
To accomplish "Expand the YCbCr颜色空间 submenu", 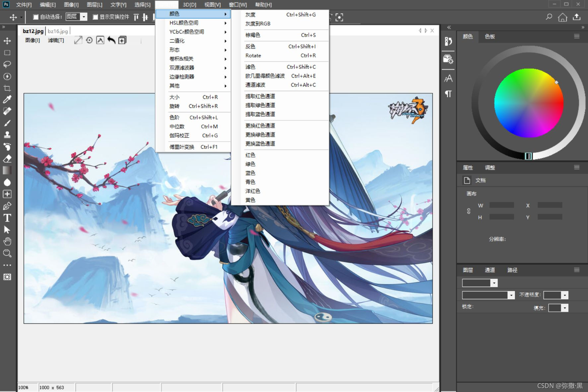I will click(193, 32).
